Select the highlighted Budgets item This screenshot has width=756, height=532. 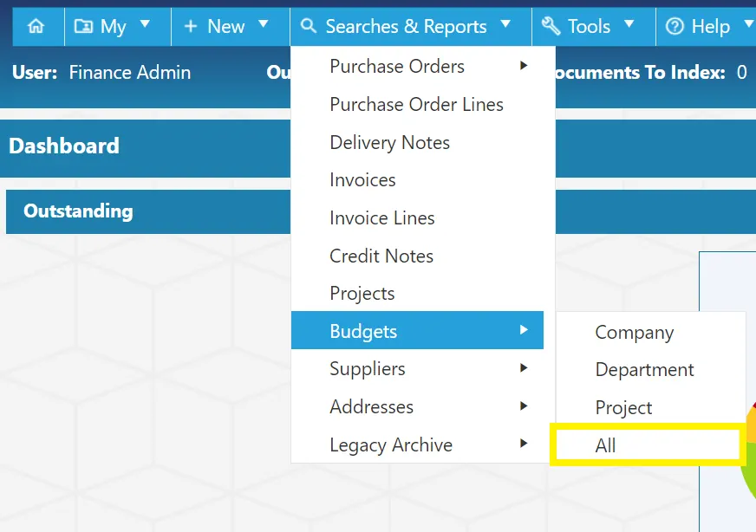[x=418, y=330]
